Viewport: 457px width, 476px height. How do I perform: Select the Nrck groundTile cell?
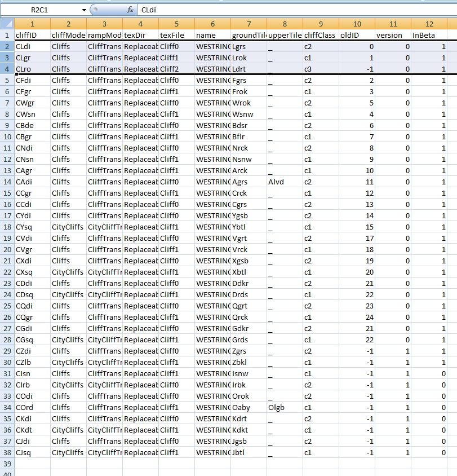[249, 148]
